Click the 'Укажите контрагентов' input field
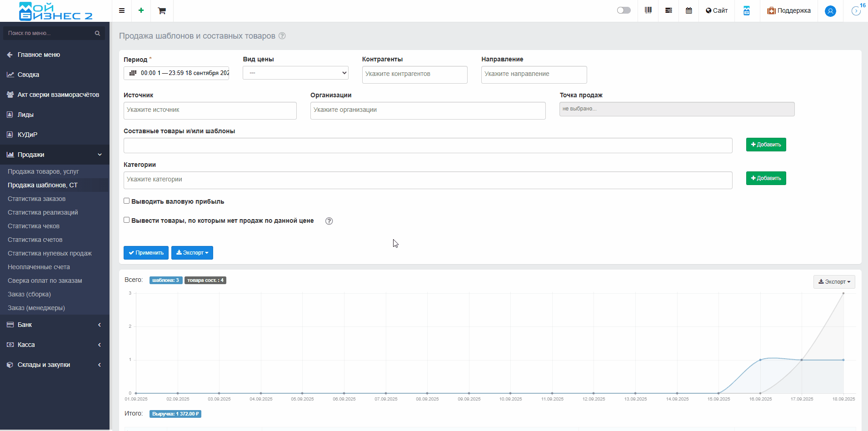This screenshot has width=868, height=431. click(414, 74)
